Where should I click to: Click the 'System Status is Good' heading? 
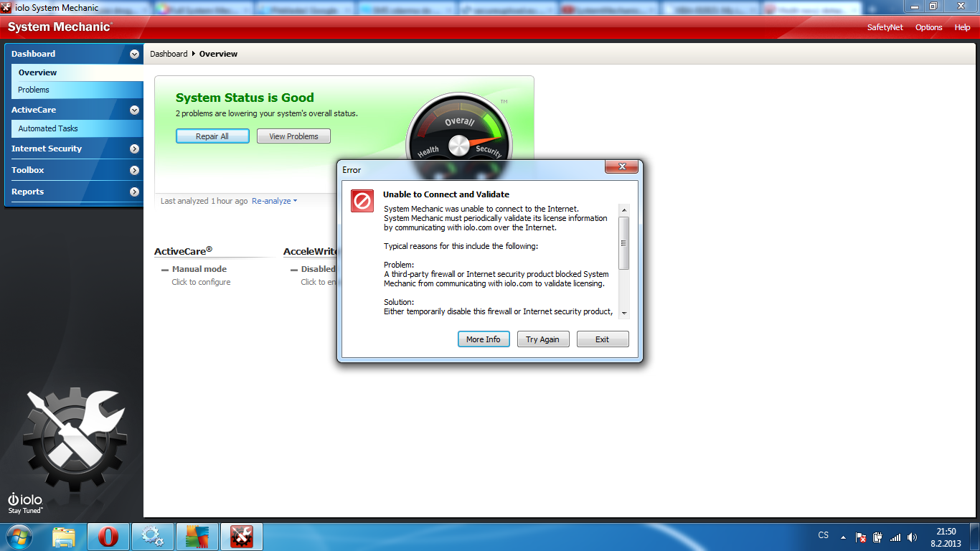pyautogui.click(x=245, y=98)
